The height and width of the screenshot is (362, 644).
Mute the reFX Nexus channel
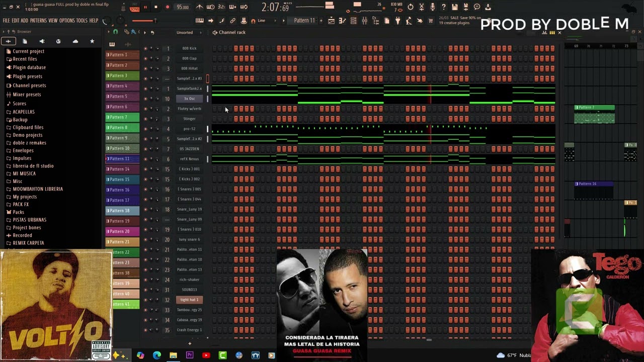click(x=145, y=159)
